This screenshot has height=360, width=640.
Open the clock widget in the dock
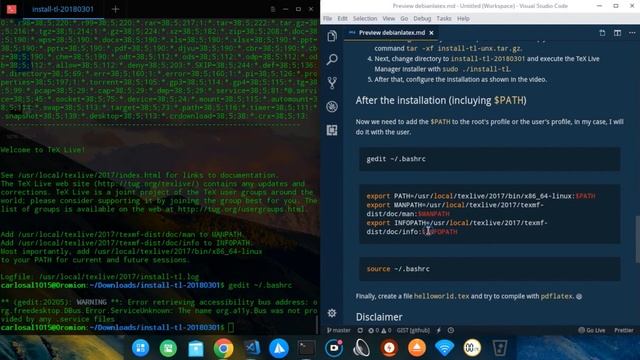472,348
